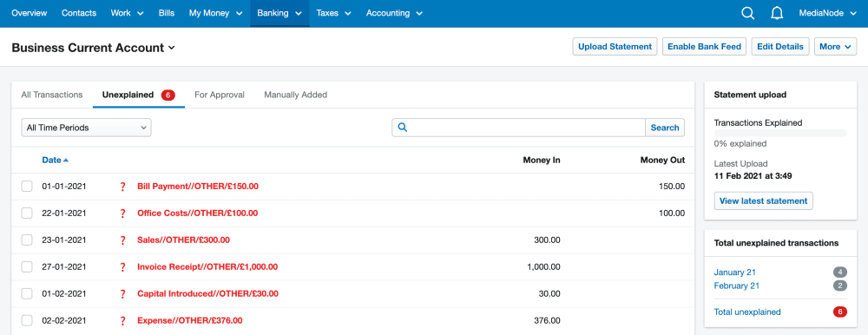Screen dimensions: 868x335
Task: Expand the More dropdown button
Action: coord(835,47)
